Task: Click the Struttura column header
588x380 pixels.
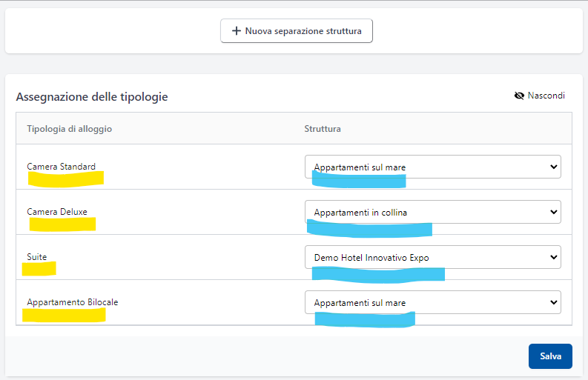Action: [x=323, y=129]
